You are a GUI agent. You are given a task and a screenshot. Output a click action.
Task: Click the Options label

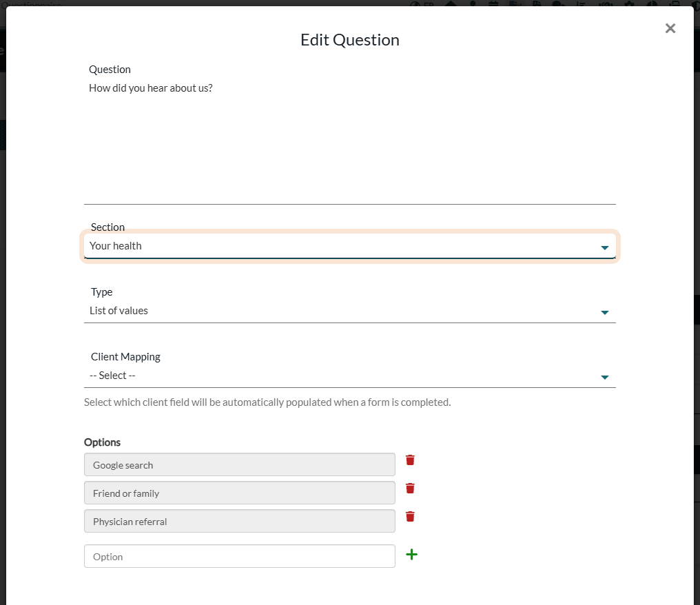102,442
